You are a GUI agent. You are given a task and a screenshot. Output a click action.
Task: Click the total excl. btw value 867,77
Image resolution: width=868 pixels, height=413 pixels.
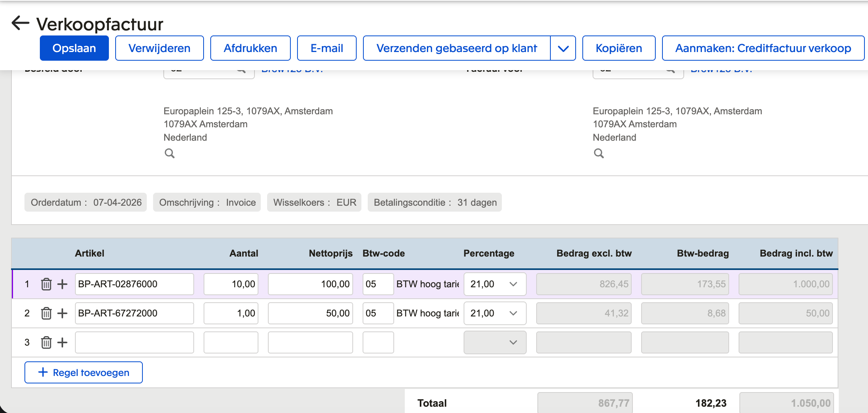585,403
